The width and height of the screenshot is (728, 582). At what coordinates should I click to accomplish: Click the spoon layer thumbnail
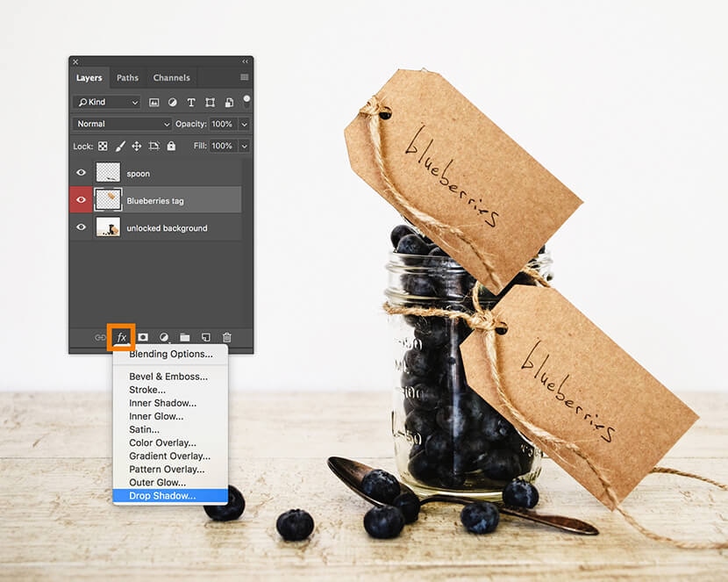point(108,174)
